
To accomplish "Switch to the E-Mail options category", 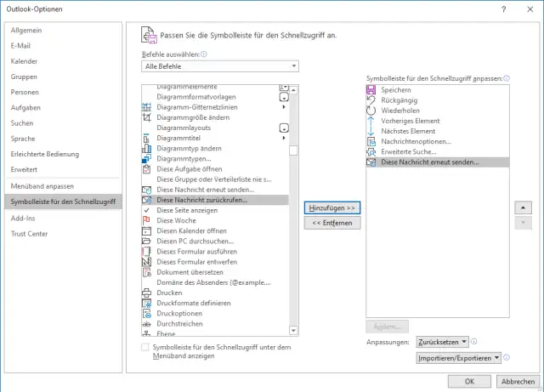I will [22, 46].
